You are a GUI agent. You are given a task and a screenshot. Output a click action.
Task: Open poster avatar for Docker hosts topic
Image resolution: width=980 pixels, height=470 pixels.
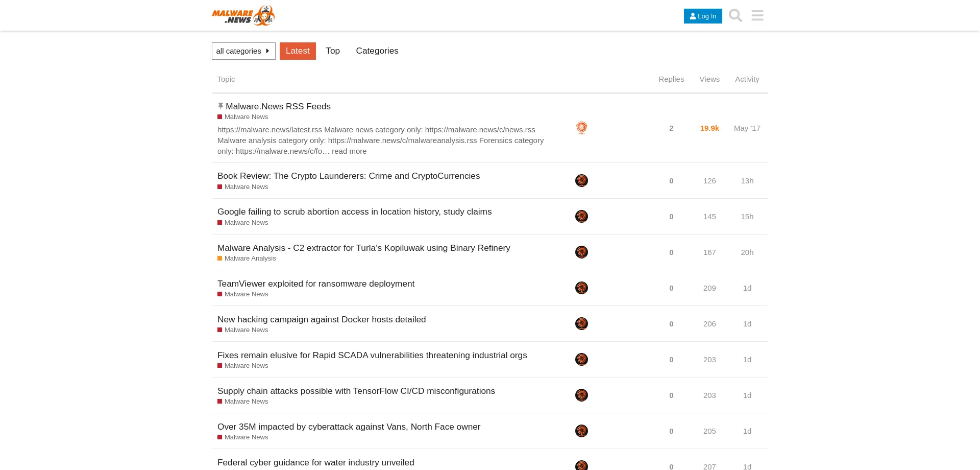click(581, 324)
